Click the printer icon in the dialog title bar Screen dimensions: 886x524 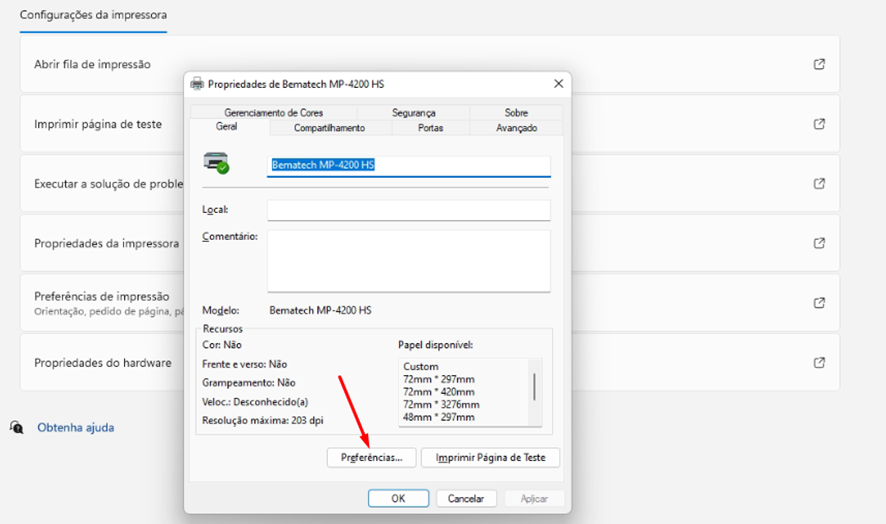197,84
